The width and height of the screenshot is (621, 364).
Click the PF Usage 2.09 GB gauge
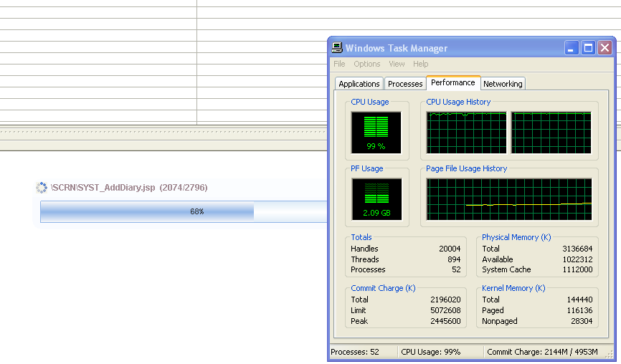point(376,199)
